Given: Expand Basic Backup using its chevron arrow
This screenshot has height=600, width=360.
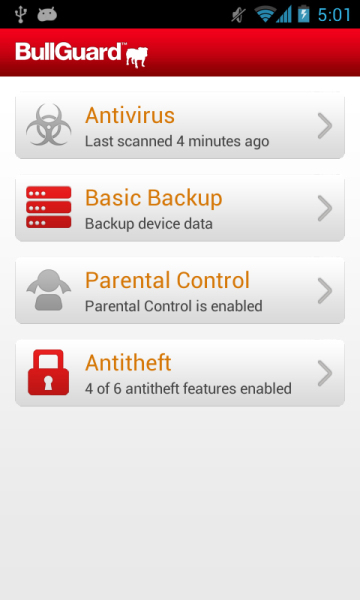Looking at the screenshot, I should click(x=325, y=208).
